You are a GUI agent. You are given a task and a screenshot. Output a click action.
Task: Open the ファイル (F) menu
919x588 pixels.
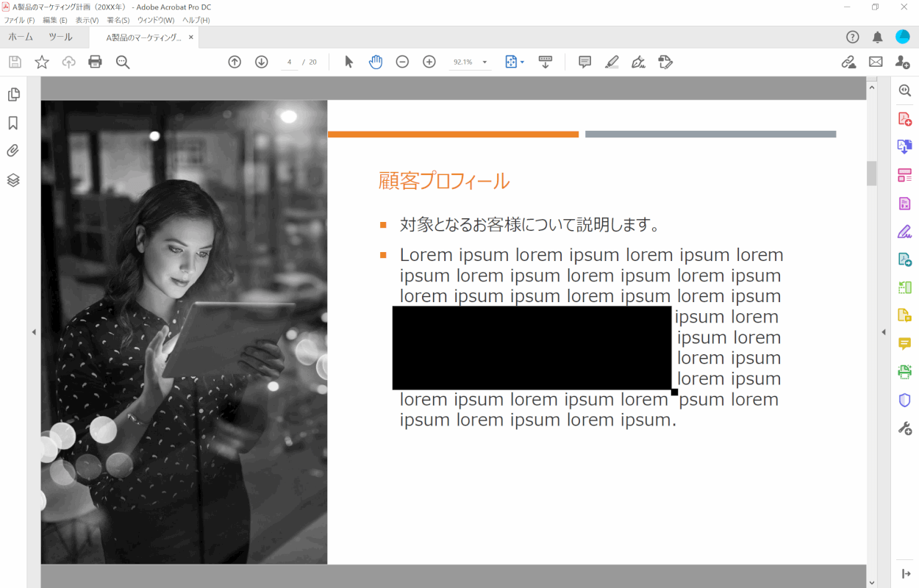(x=19, y=20)
